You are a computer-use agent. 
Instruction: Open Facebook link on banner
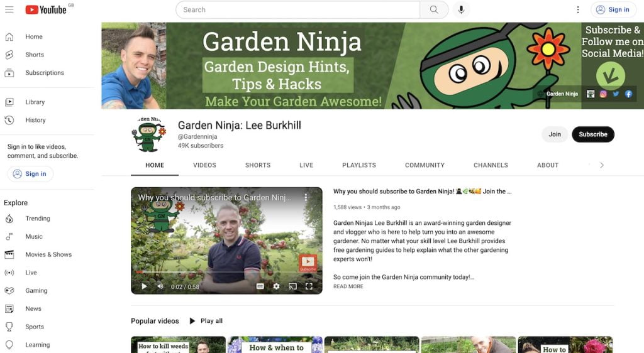(x=628, y=94)
